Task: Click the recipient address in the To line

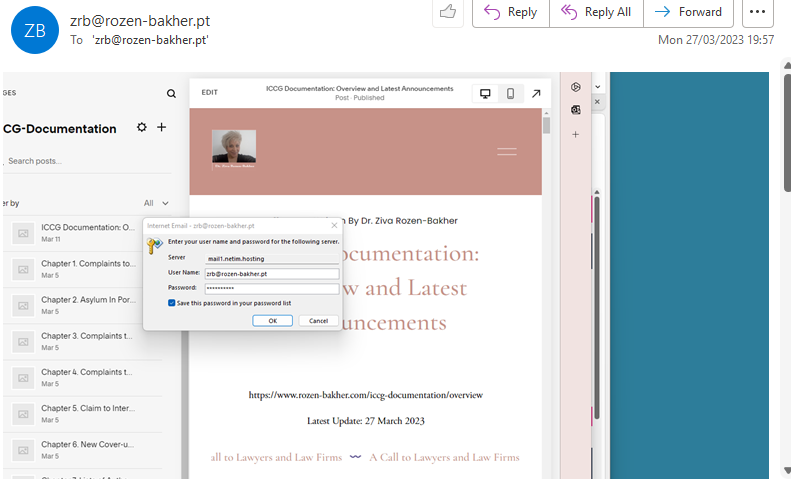Action: [150, 40]
